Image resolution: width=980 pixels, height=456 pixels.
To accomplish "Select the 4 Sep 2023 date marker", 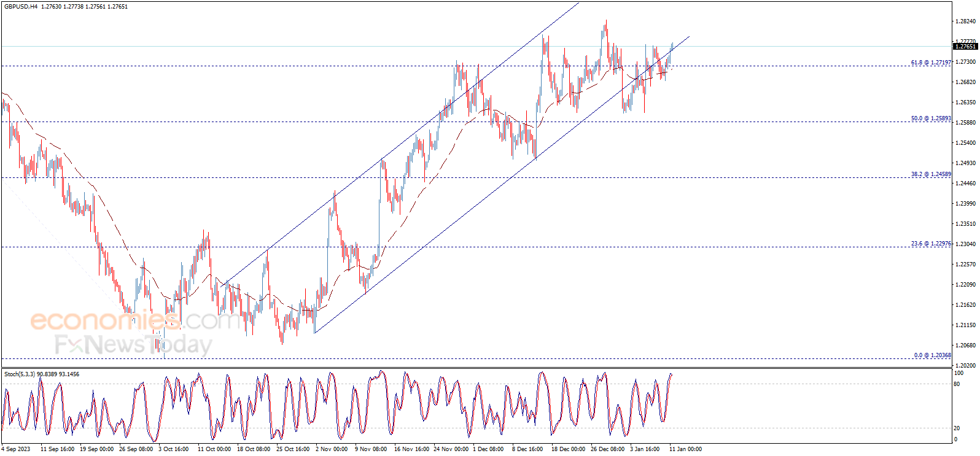I will (x=16, y=449).
